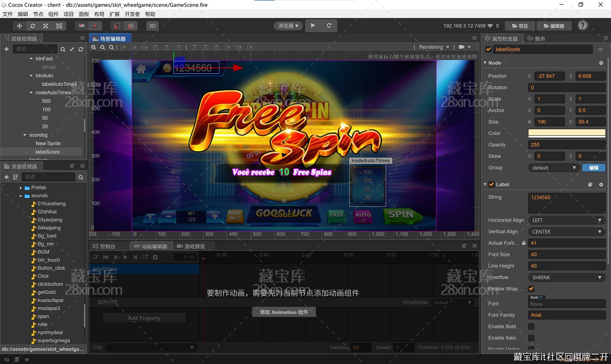
Task: Select the move transform tool
Action: (x=19, y=26)
